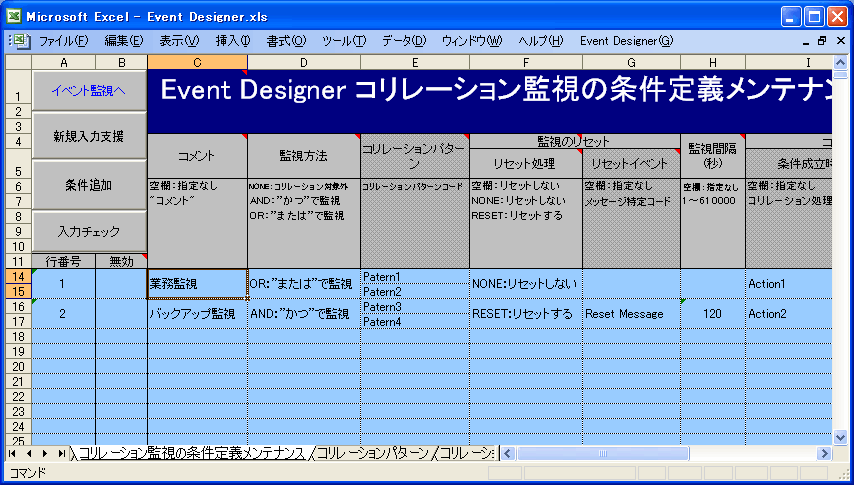Select column C header

coord(197,63)
